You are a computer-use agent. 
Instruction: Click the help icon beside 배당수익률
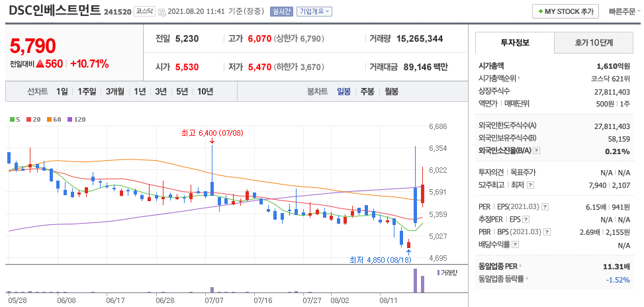(516, 245)
